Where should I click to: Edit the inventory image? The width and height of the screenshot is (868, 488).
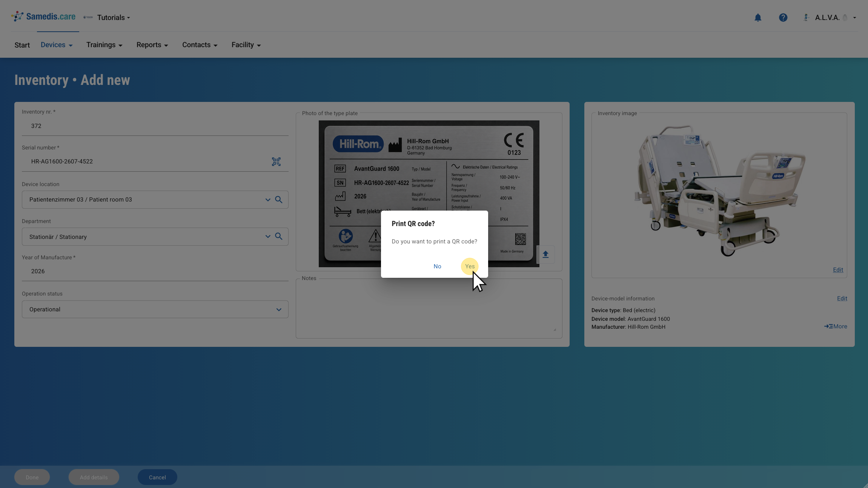pyautogui.click(x=838, y=270)
